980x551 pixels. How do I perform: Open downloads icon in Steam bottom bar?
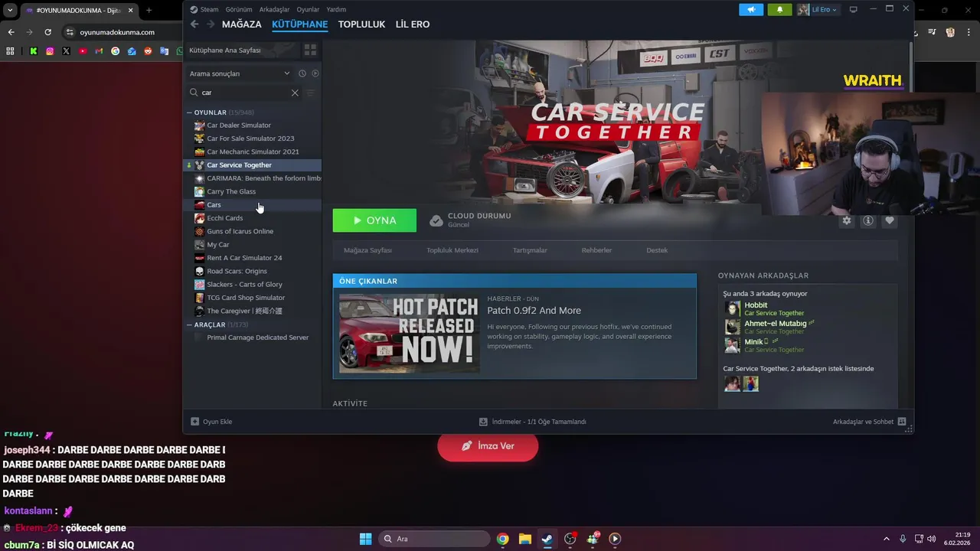[x=483, y=422]
